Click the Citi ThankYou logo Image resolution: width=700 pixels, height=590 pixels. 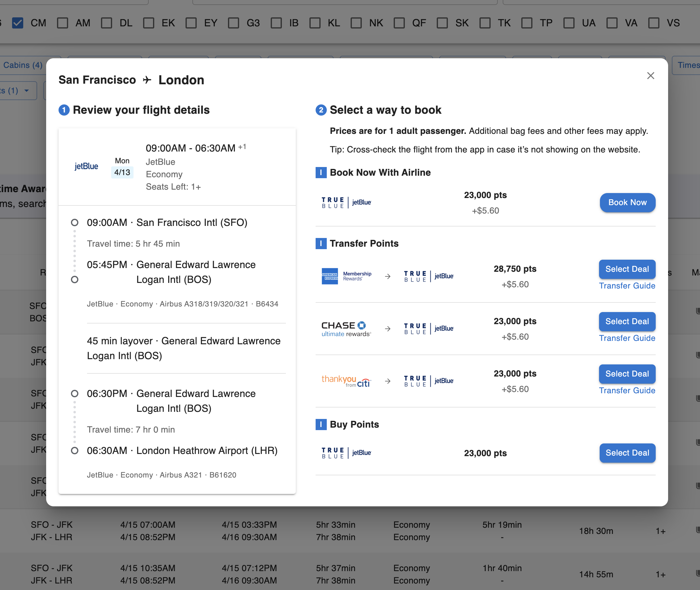pos(346,381)
